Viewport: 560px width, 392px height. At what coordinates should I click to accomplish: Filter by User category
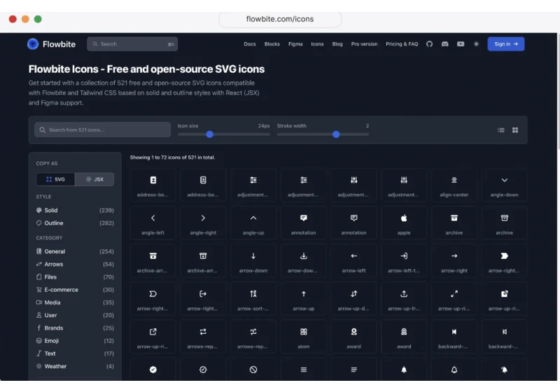(x=75, y=315)
